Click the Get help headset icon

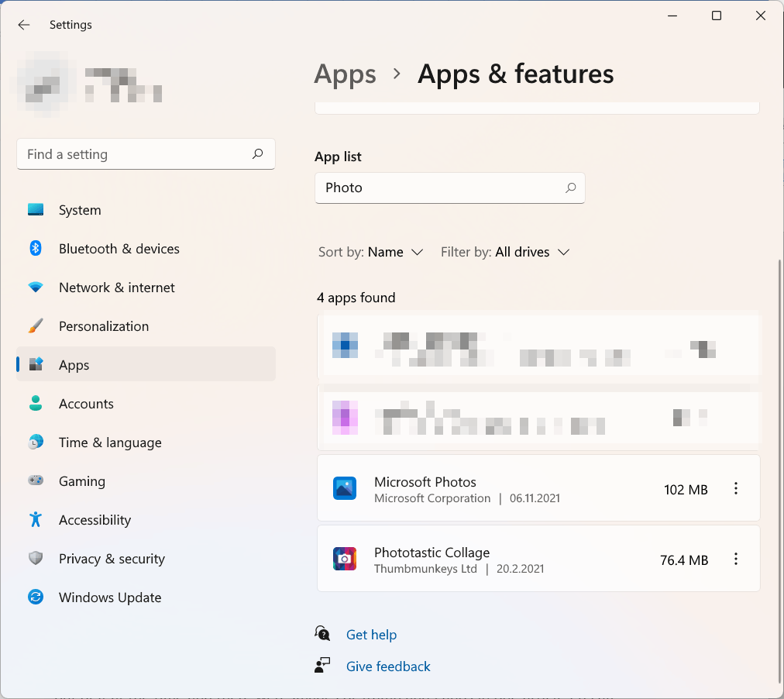pyautogui.click(x=322, y=633)
